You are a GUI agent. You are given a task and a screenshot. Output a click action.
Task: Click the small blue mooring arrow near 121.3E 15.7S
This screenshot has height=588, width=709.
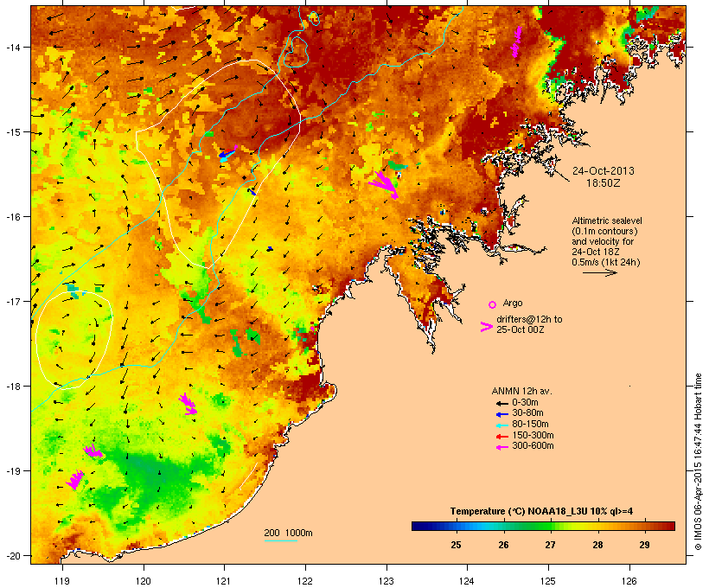252,192
